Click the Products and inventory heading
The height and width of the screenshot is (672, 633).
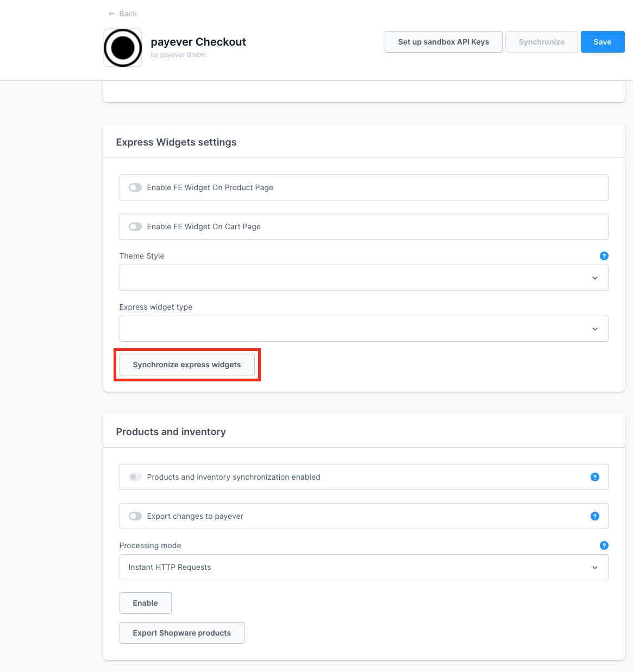click(171, 432)
